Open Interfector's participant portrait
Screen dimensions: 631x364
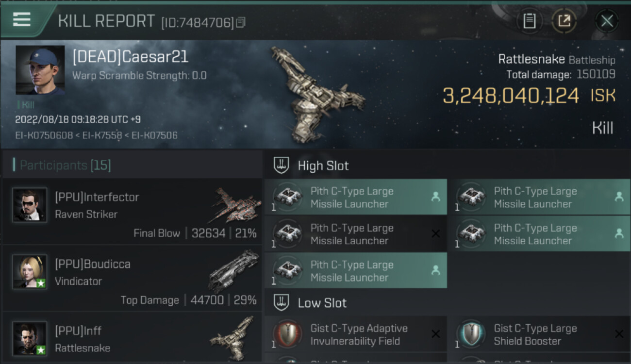(30, 205)
